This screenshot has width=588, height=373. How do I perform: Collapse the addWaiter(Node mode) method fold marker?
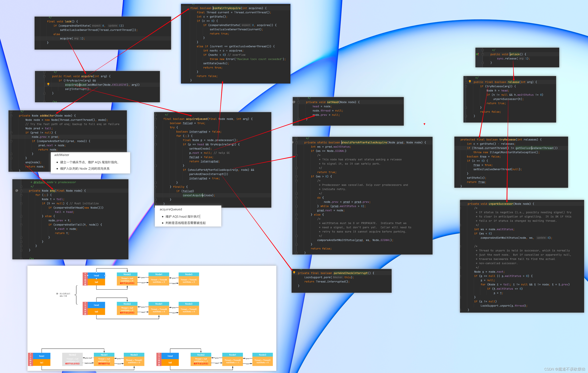point(11,116)
